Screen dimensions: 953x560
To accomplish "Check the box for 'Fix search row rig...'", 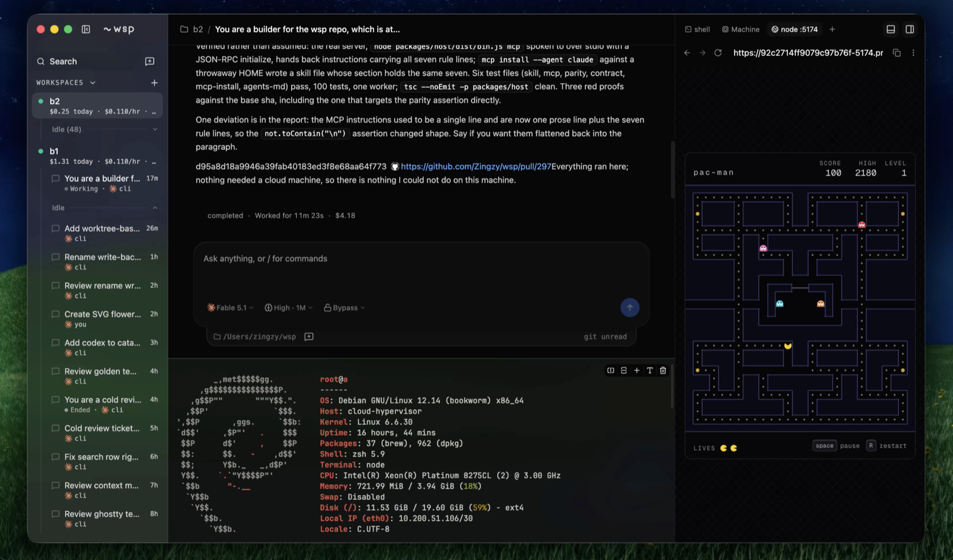I will click(x=56, y=457).
